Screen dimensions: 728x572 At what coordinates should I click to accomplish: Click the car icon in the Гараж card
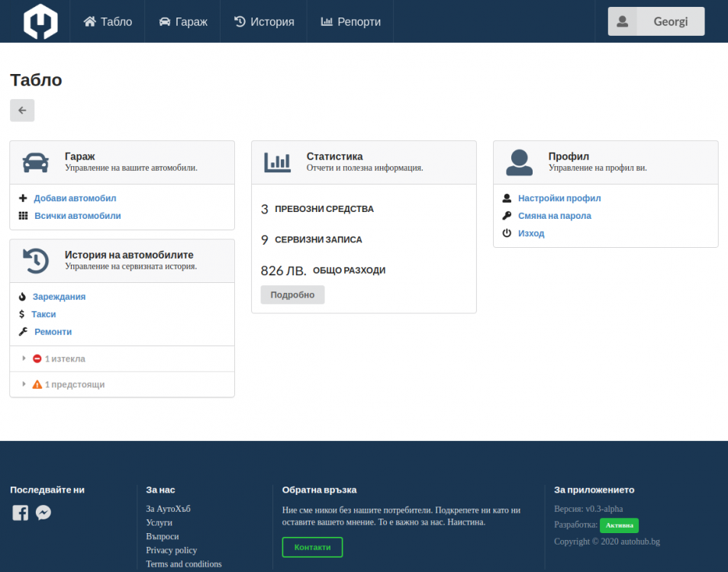(35, 162)
